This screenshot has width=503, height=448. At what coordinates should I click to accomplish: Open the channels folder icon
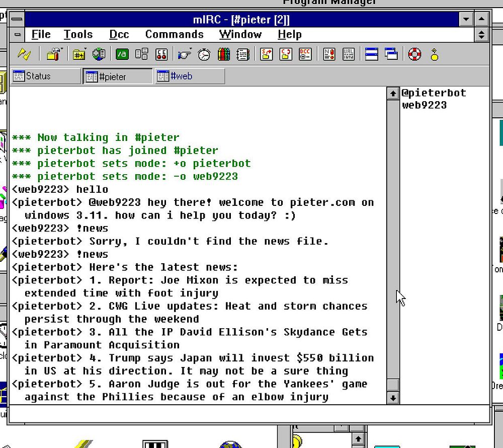click(79, 54)
